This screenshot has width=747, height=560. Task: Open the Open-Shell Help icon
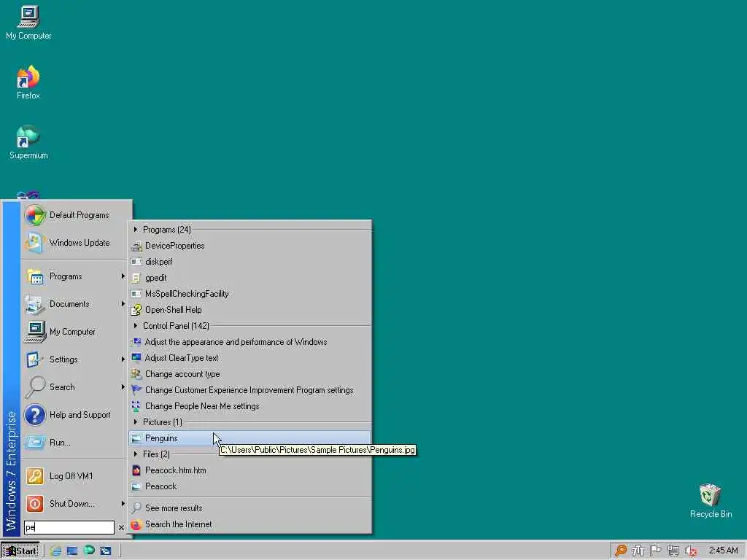pyautogui.click(x=136, y=310)
